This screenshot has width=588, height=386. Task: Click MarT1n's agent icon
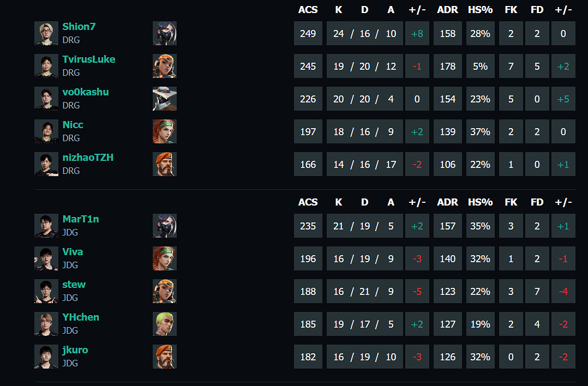[164, 226]
